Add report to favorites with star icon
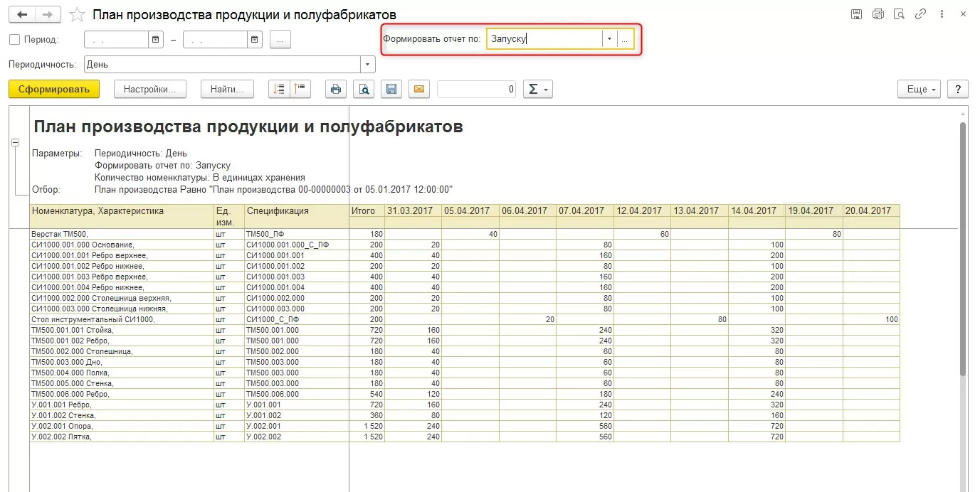The width and height of the screenshot is (980, 492). click(x=78, y=15)
